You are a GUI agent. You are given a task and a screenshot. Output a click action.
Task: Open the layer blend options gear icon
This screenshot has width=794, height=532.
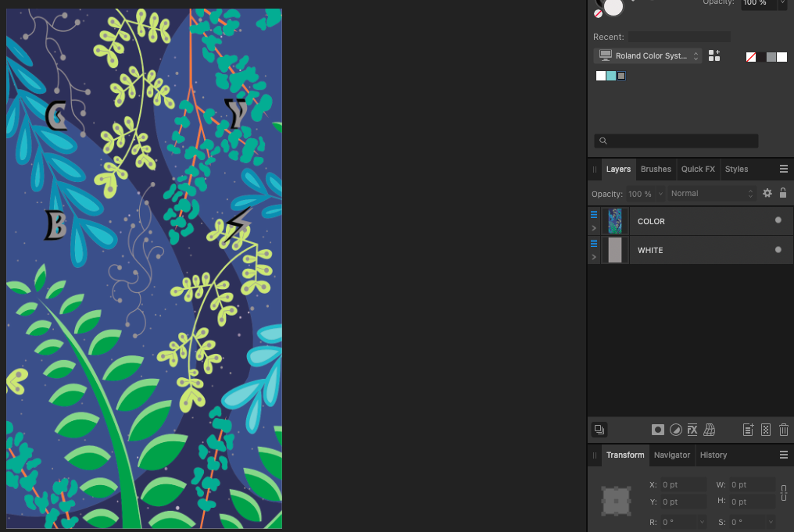click(x=767, y=193)
